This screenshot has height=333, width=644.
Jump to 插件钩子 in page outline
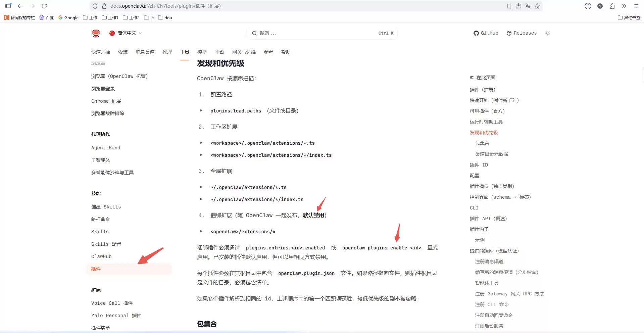click(x=479, y=229)
